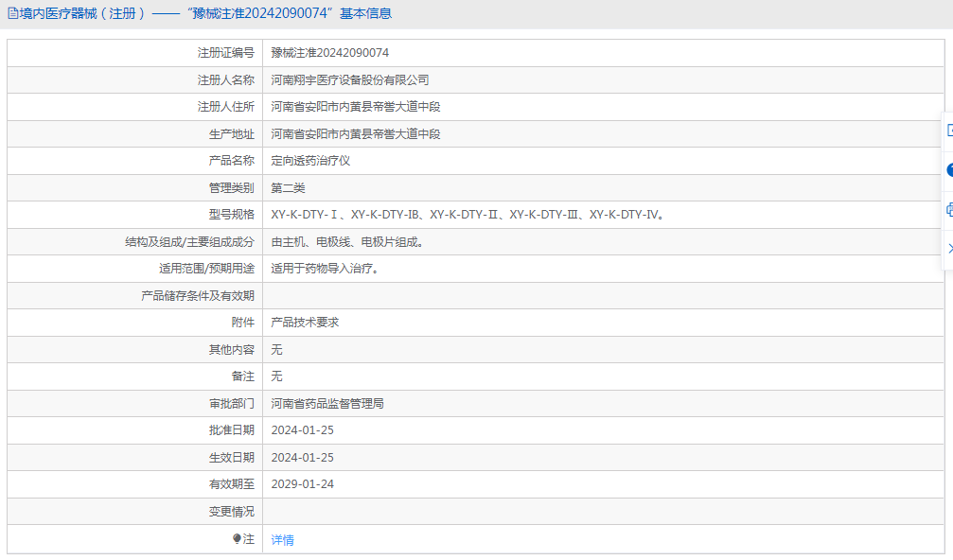Click the 备注 value 无
Viewport: 953px width, 560px height.
pos(276,376)
